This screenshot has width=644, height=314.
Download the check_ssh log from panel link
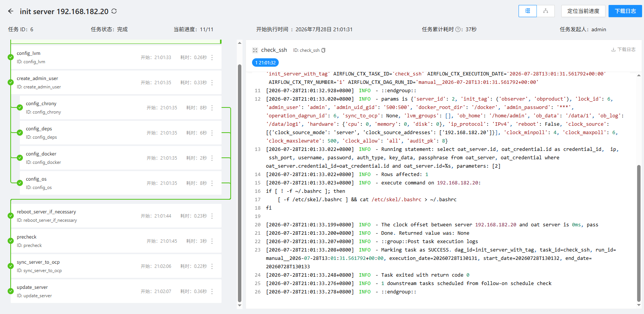pyautogui.click(x=623, y=50)
